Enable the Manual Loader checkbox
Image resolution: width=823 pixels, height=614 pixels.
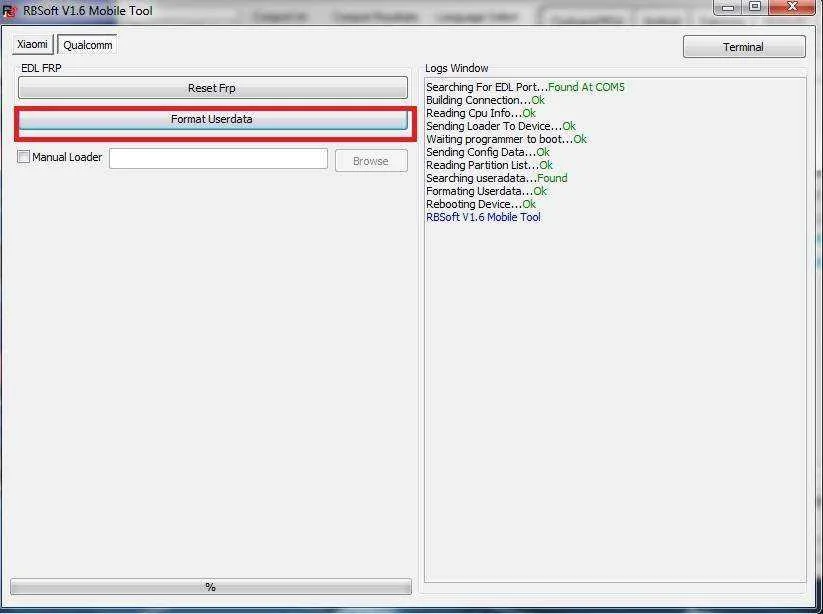click(24, 156)
